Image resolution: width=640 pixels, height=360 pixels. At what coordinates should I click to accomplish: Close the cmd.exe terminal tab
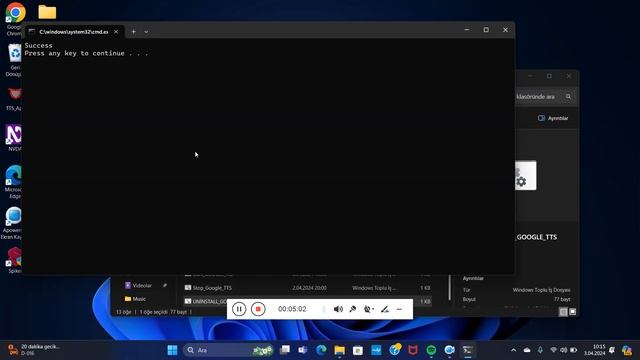coord(116,31)
